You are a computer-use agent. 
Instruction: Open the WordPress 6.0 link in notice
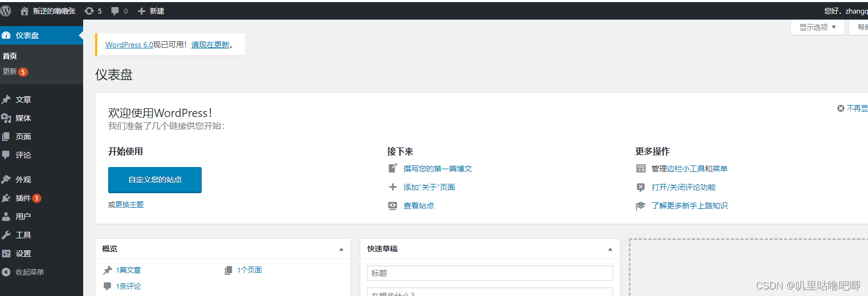pyautogui.click(x=129, y=45)
